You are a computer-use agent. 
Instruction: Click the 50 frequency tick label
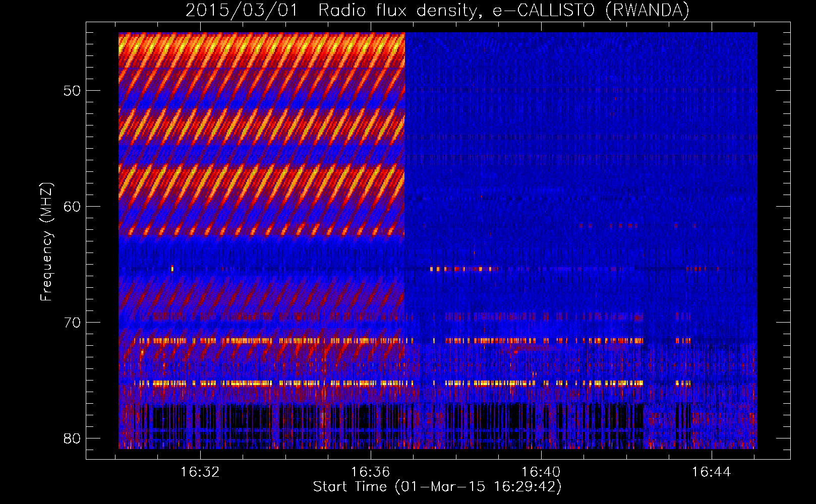pyautogui.click(x=72, y=91)
